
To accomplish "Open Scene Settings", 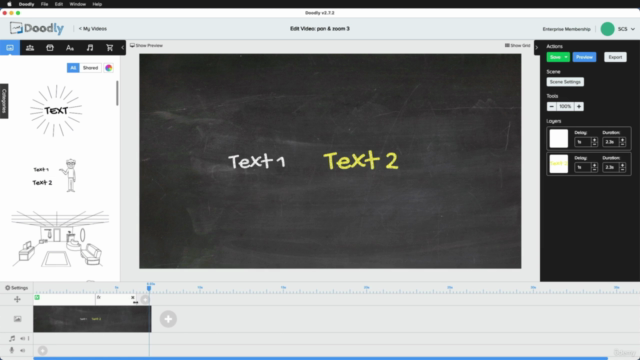I will tap(565, 82).
